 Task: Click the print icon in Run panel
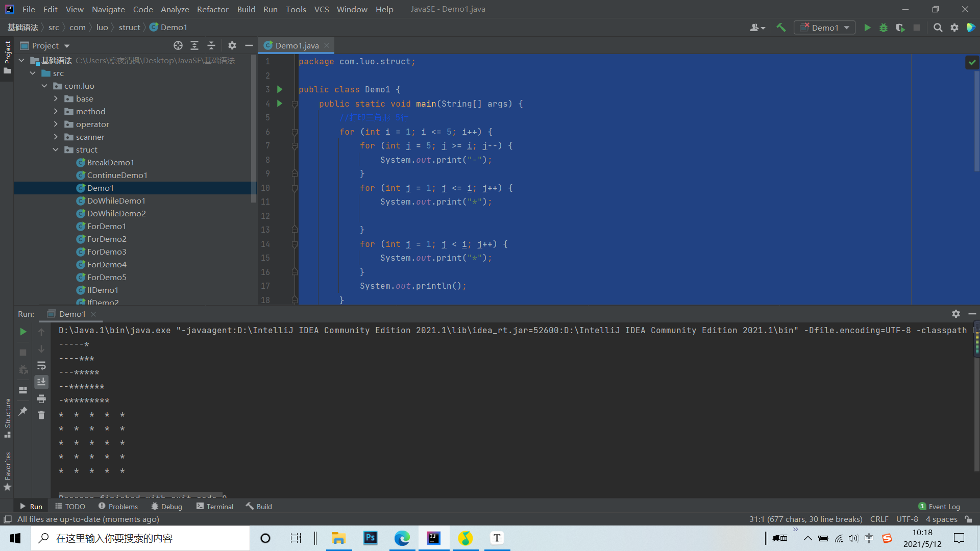[41, 398]
